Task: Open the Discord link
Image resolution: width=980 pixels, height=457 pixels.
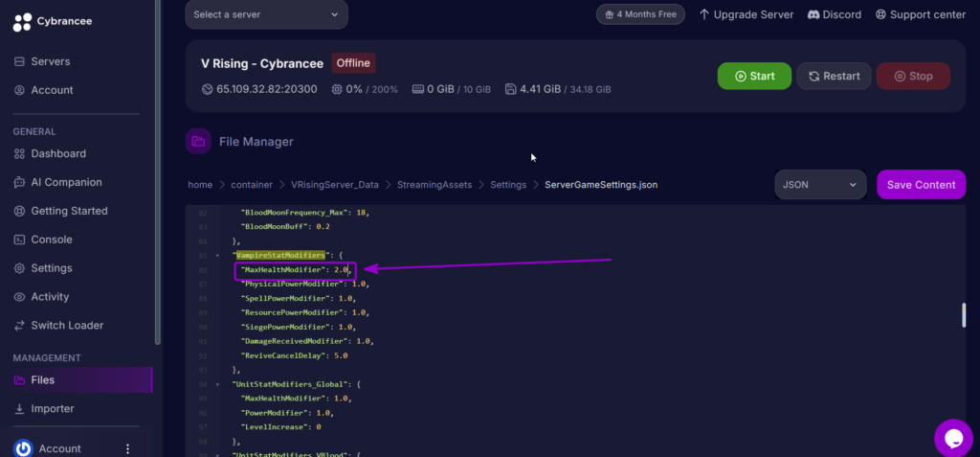Action: [835, 14]
